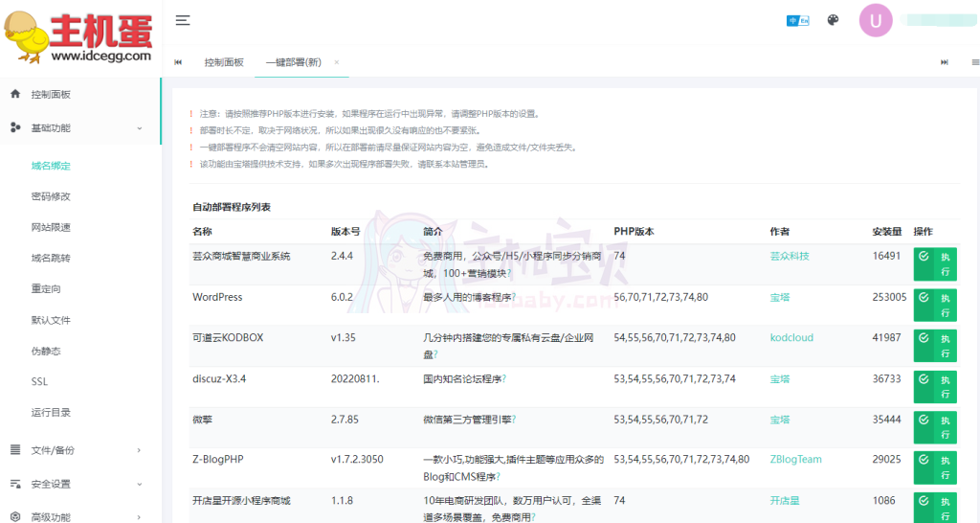Open the theme color palette icon
Image resolution: width=980 pixels, height=523 pixels.
pyautogui.click(x=833, y=20)
